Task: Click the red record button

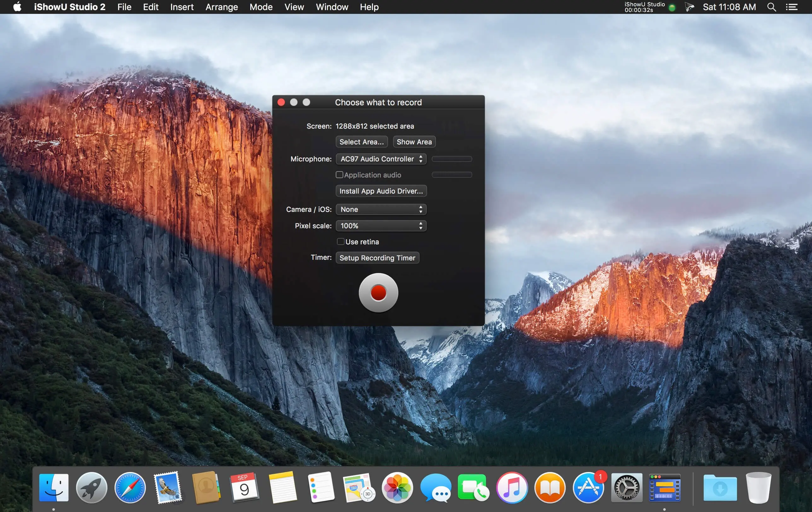Action: click(x=378, y=293)
